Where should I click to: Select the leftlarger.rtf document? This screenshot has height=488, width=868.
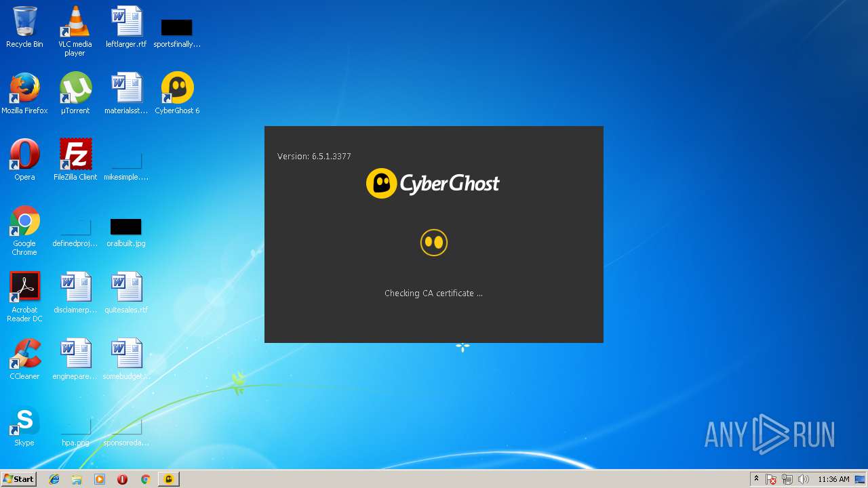tap(126, 27)
